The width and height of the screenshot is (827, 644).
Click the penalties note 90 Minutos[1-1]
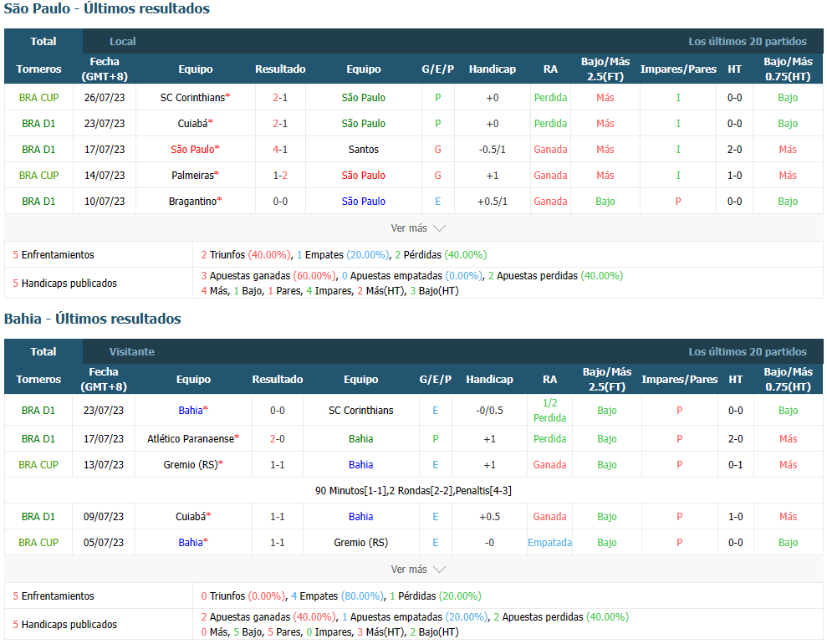coord(413,490)
